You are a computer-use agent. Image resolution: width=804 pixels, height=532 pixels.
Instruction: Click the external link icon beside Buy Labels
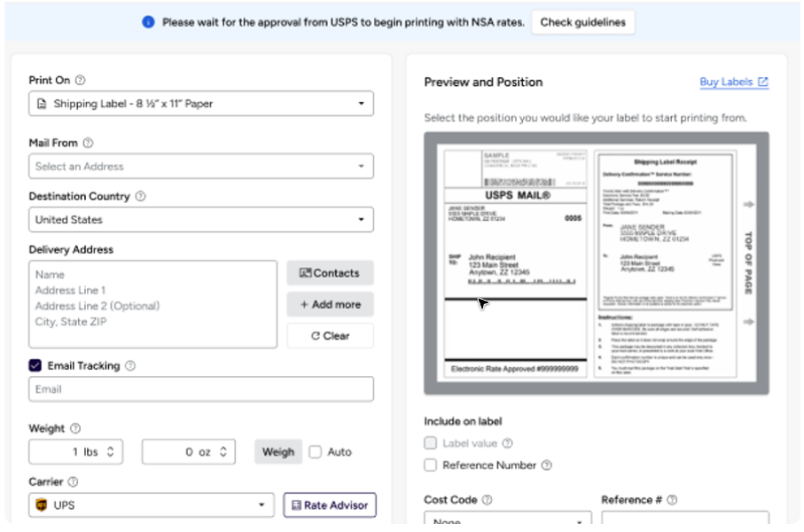click(x=763, y=82)
